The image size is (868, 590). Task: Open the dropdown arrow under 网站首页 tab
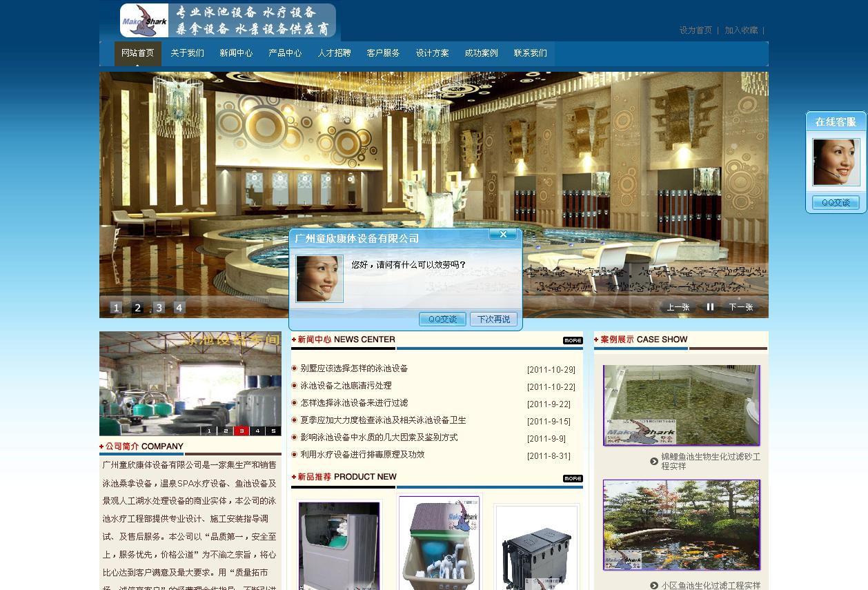137,66
